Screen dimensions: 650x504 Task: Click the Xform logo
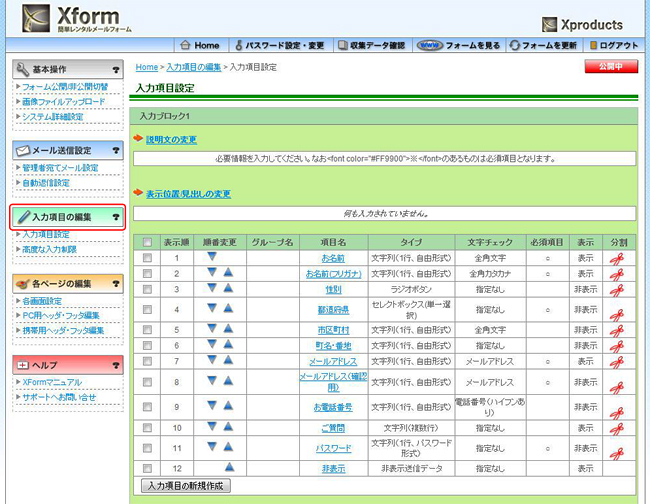(77, 19)
